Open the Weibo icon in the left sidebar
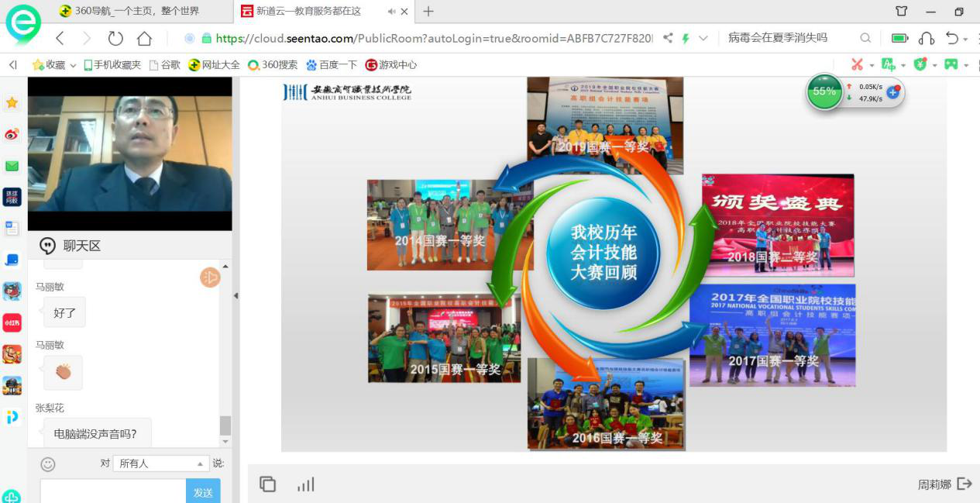The width and height of the screenshot is (980, 503). coord(12,135)
